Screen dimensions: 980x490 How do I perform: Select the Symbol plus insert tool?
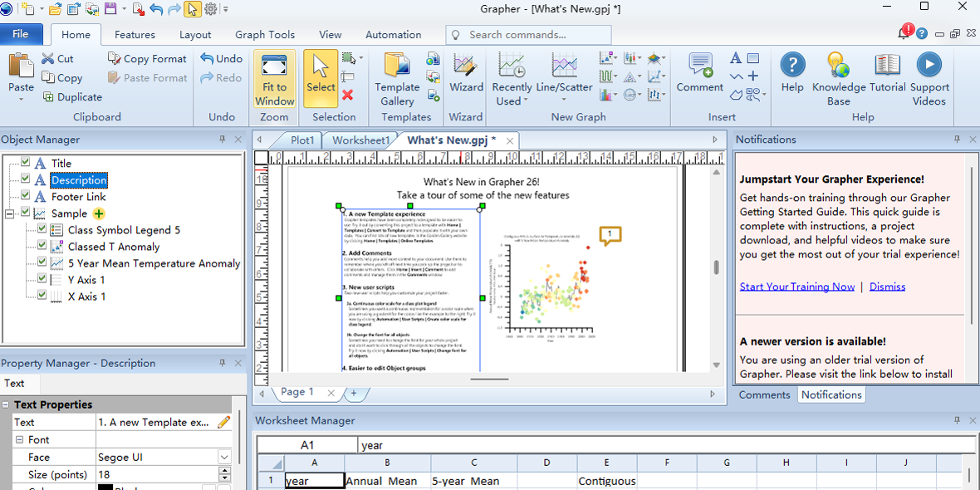click(754, 76)
